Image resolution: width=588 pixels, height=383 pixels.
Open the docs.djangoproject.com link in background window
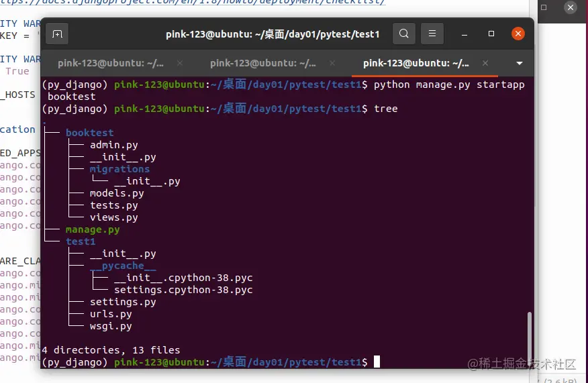coord(193,2)
